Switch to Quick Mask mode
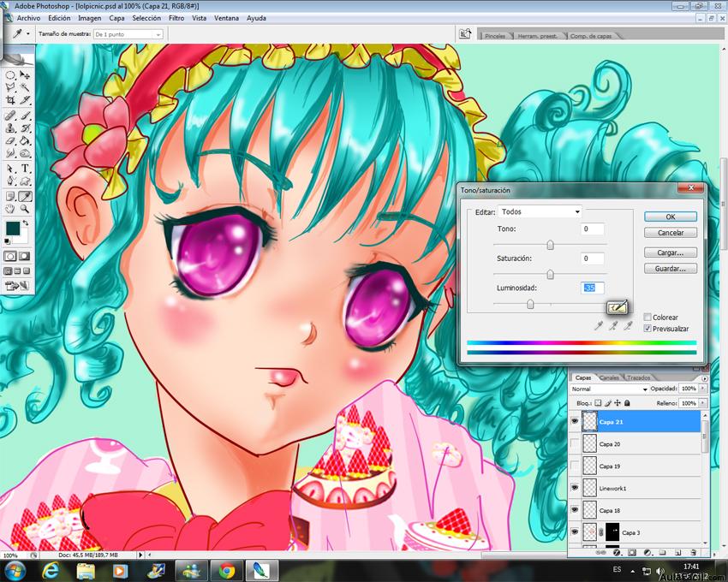728x582 pixels. pyautogui.click(x=25, y=256)
